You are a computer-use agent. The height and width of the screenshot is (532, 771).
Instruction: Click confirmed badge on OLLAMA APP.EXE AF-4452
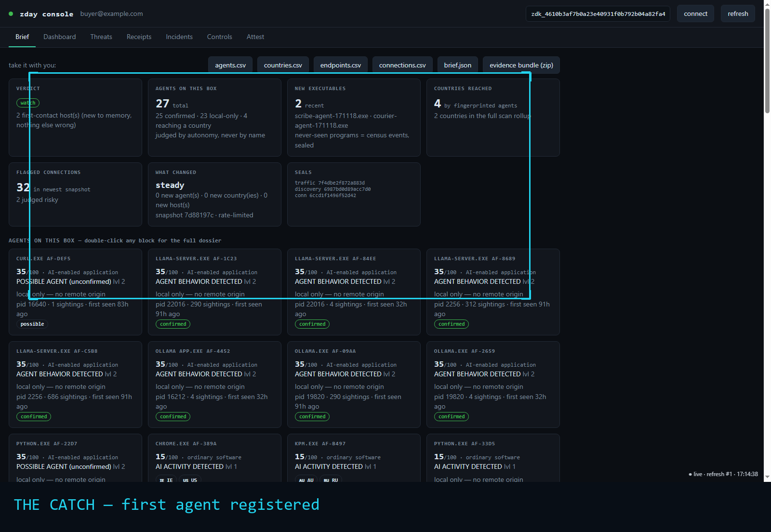pyautogui.click(x=173, y=416)
